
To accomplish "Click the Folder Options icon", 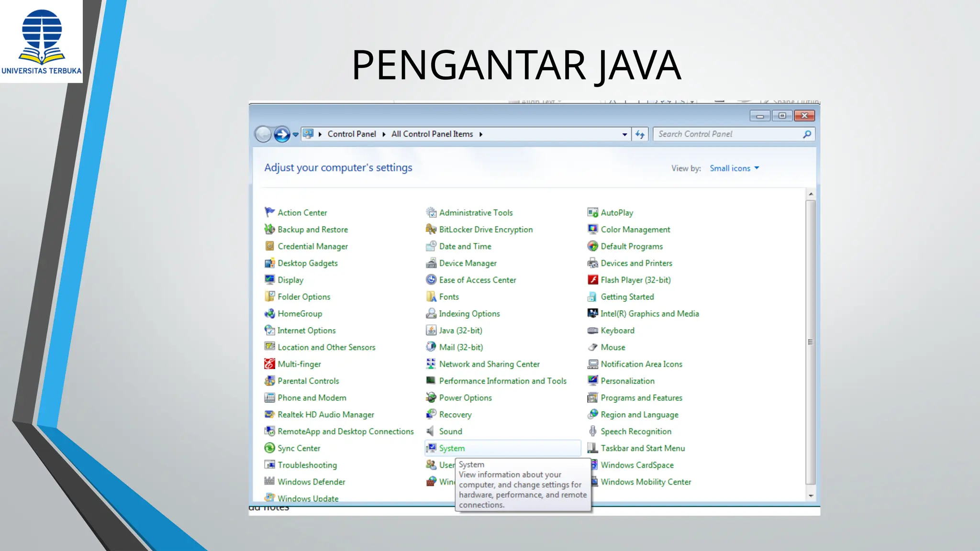I will tap(269, 296).
